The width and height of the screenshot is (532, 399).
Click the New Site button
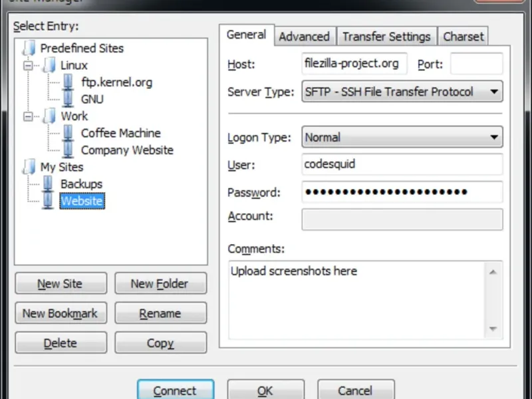coord(61,283)
